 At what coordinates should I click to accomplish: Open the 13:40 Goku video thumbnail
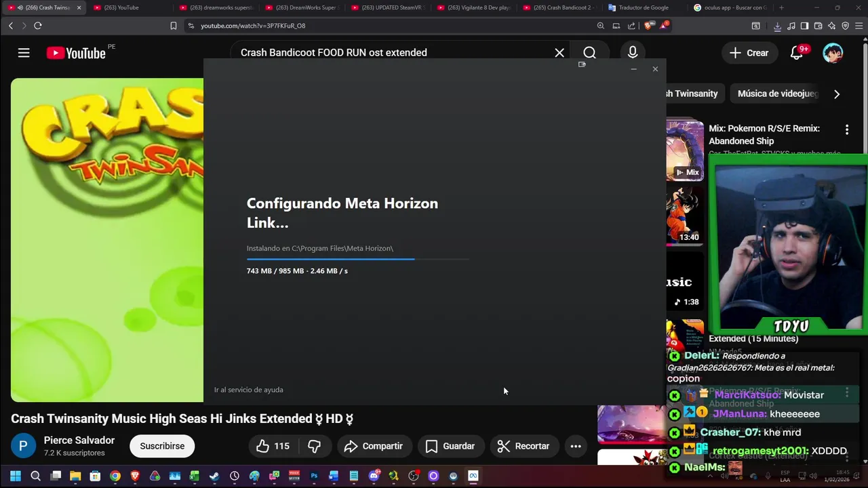[685, 216]
